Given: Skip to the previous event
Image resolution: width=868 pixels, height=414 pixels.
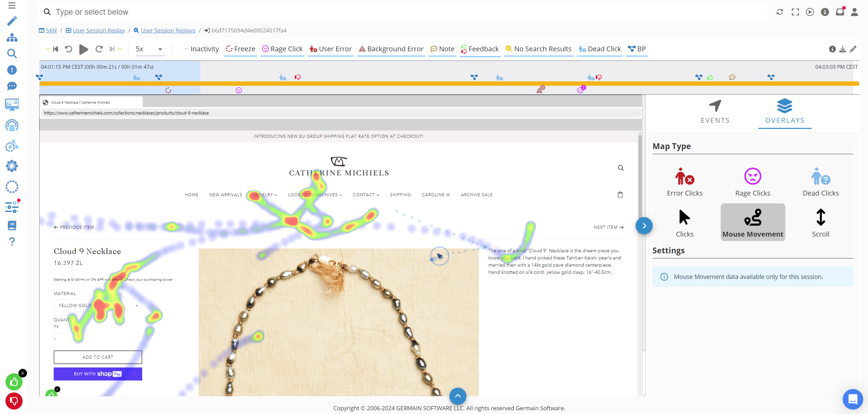Looking at the screenshot, I should (x=55, y=49).
